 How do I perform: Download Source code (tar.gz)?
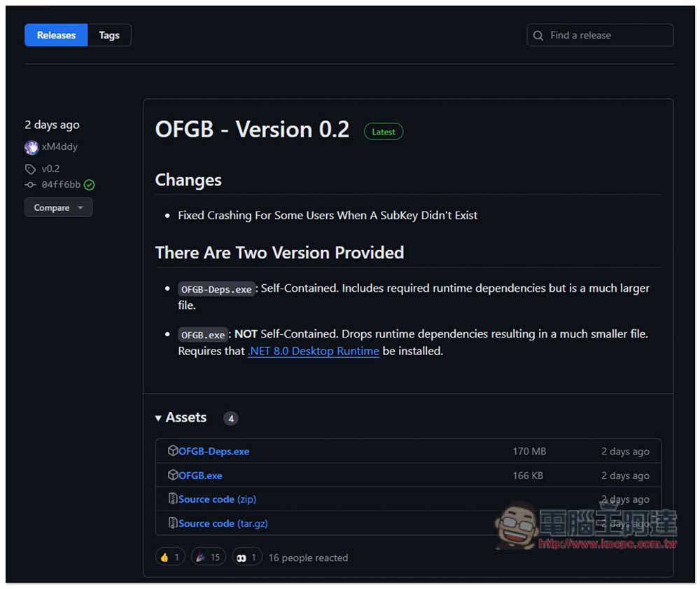point(223,524)
